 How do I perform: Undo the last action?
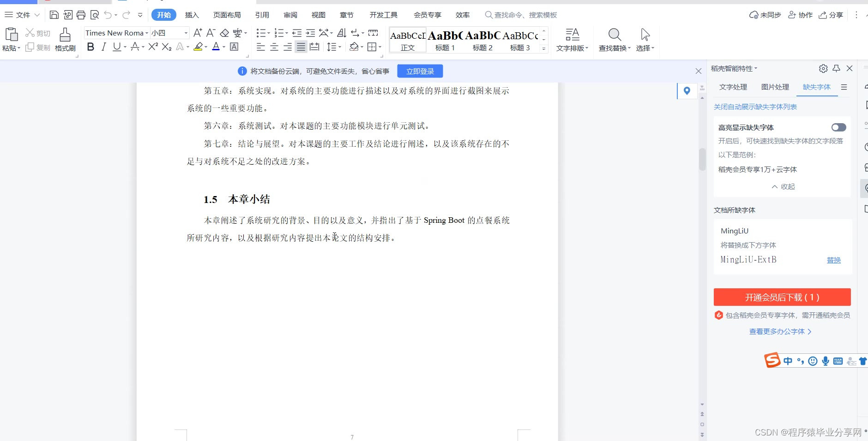108,15
